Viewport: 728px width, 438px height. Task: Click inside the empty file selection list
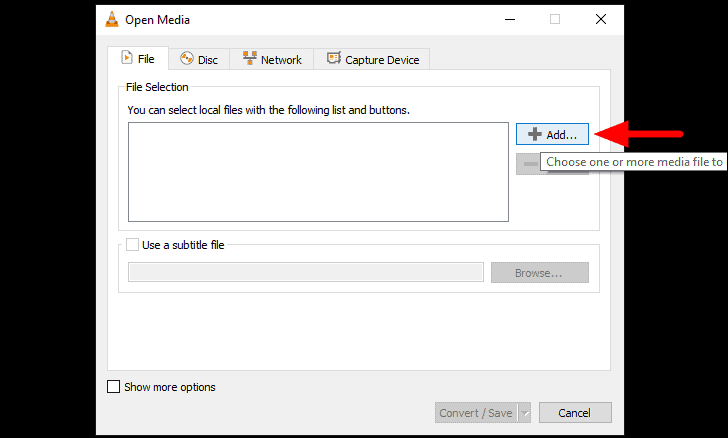(x=318, y=172)
